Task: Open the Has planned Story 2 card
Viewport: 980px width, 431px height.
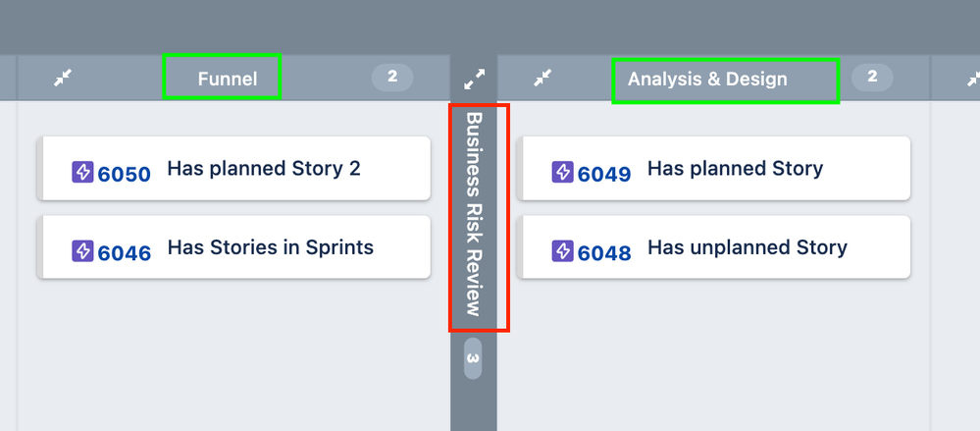Action: pyautogui.click(x=264, y=169)
